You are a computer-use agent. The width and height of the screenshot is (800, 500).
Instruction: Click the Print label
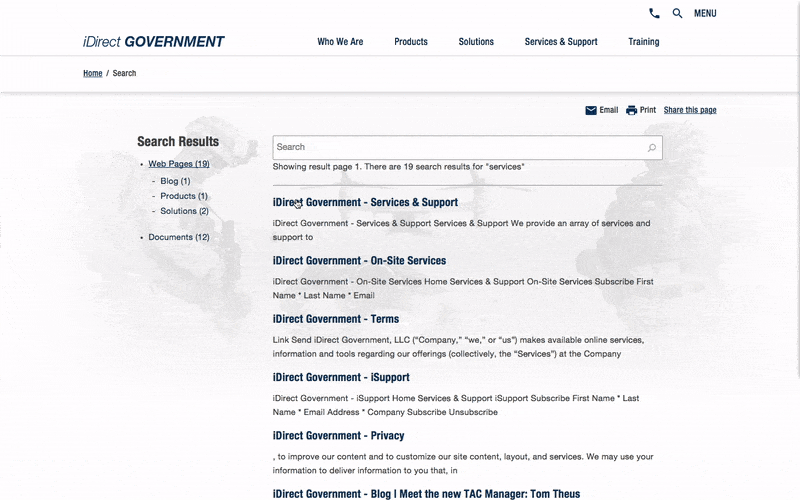pos(648,110)
